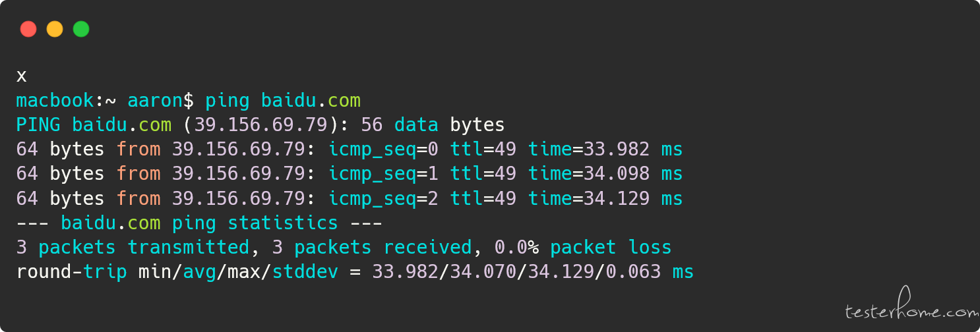Click '0.0% packet loss' text
Screen dimensions: 980x332
point(583,248)
